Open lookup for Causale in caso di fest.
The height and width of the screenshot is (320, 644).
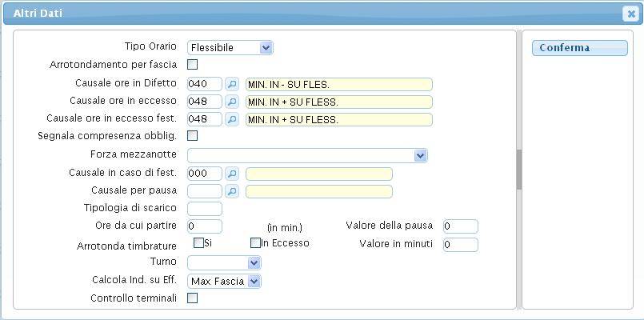[232, 174]
